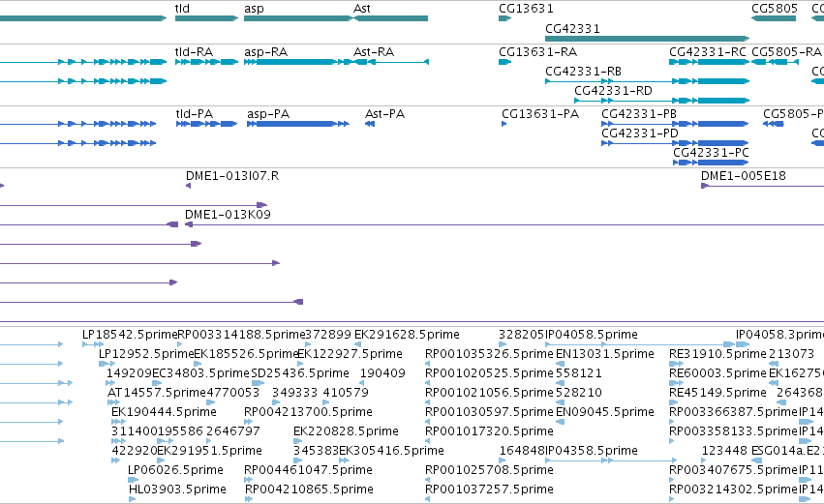Select the RP001030597.5prime EST label
Viewport: 824px width, 504px height.
tap(489, 412)
